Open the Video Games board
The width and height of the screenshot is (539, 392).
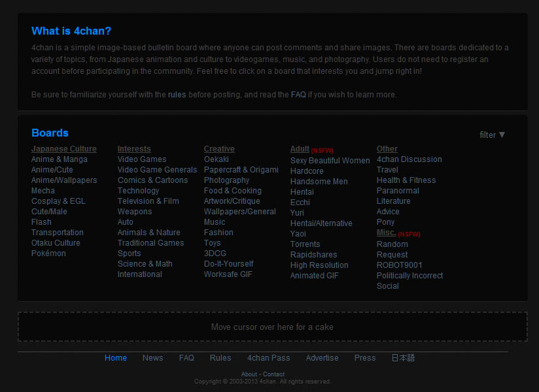tap(142, 159)
